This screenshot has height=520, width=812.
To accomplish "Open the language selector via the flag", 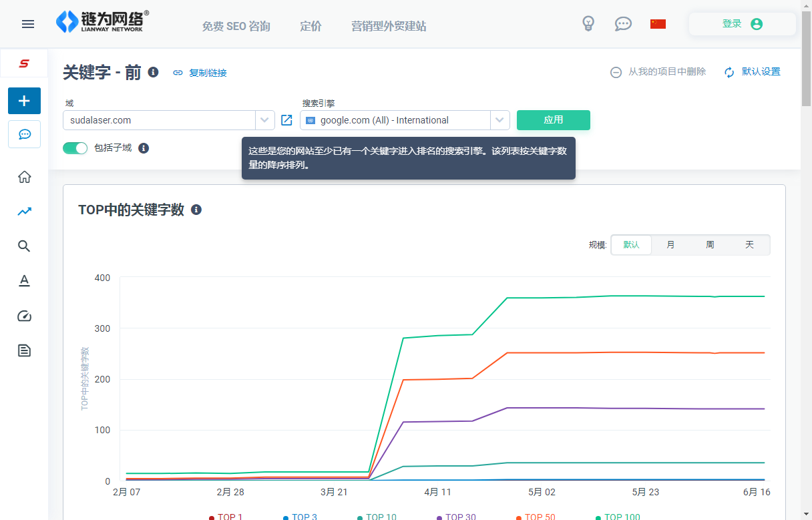I will [658, 24].
